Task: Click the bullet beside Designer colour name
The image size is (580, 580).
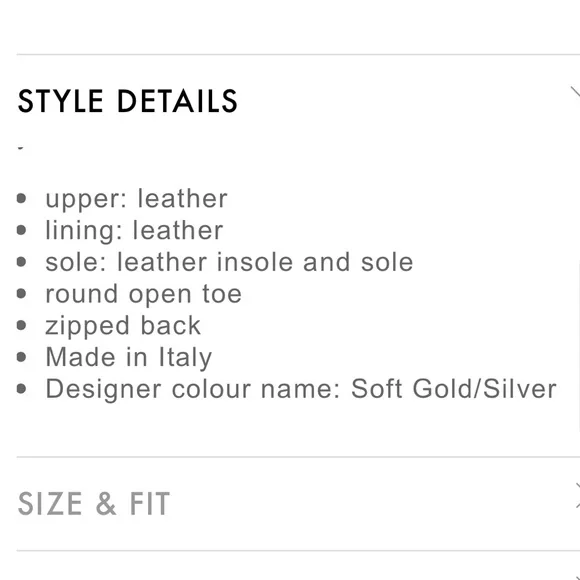Action: click(21, 389)
